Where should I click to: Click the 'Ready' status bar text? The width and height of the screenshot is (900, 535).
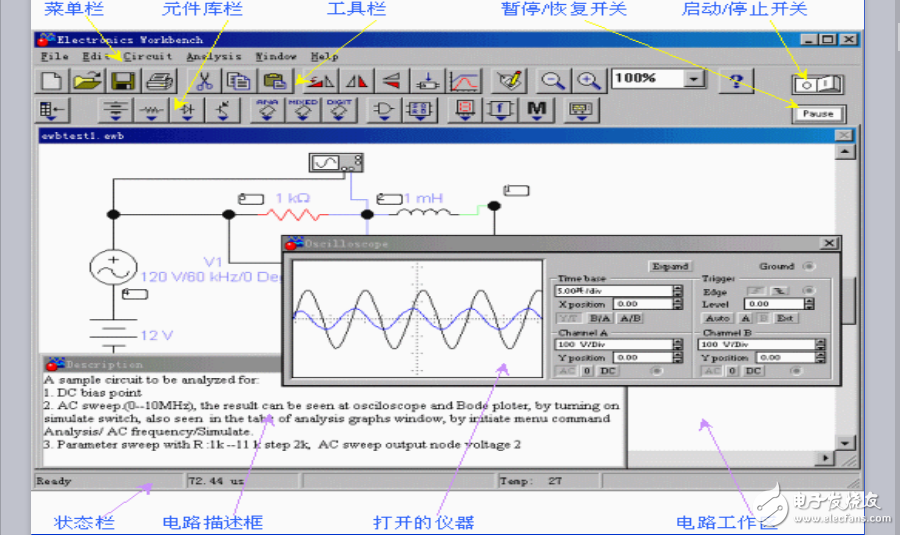coord(54,481)
